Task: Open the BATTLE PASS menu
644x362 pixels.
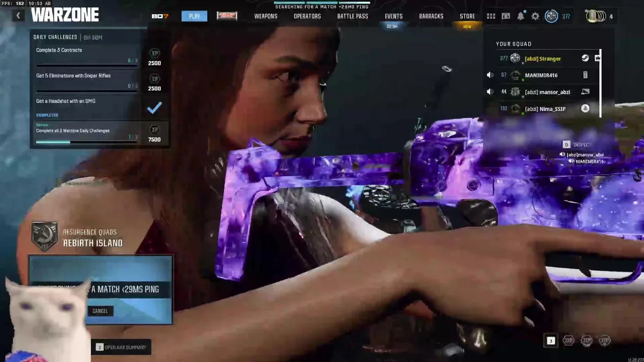Action: pos(353,16)
